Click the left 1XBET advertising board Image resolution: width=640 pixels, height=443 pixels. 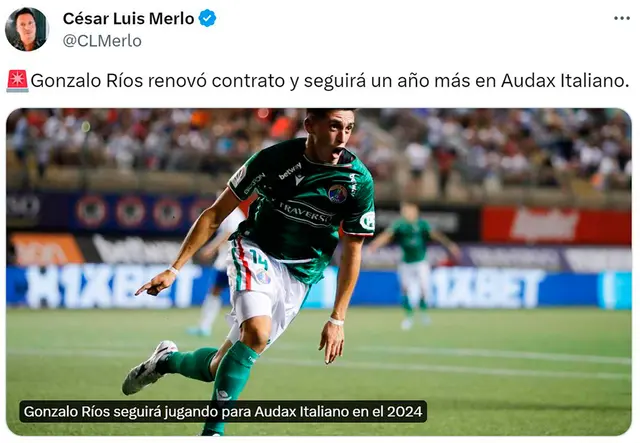pyautogui.click(x=106, y=286)
